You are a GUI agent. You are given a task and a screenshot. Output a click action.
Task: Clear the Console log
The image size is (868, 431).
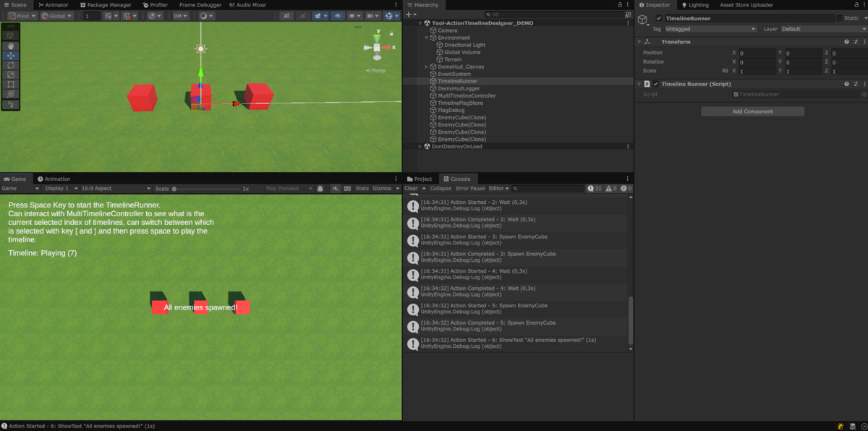point(412,188)
